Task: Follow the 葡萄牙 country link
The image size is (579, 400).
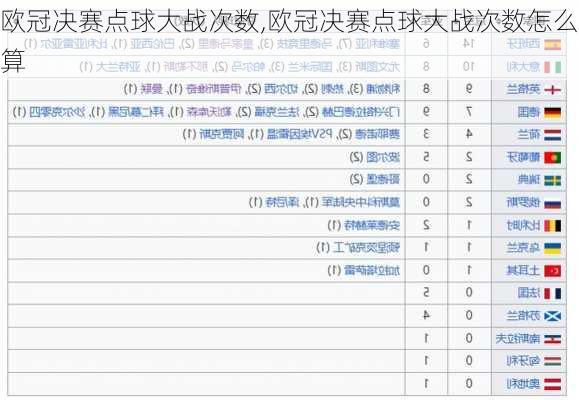Action: pyautogui.click(x=523, y=157)
